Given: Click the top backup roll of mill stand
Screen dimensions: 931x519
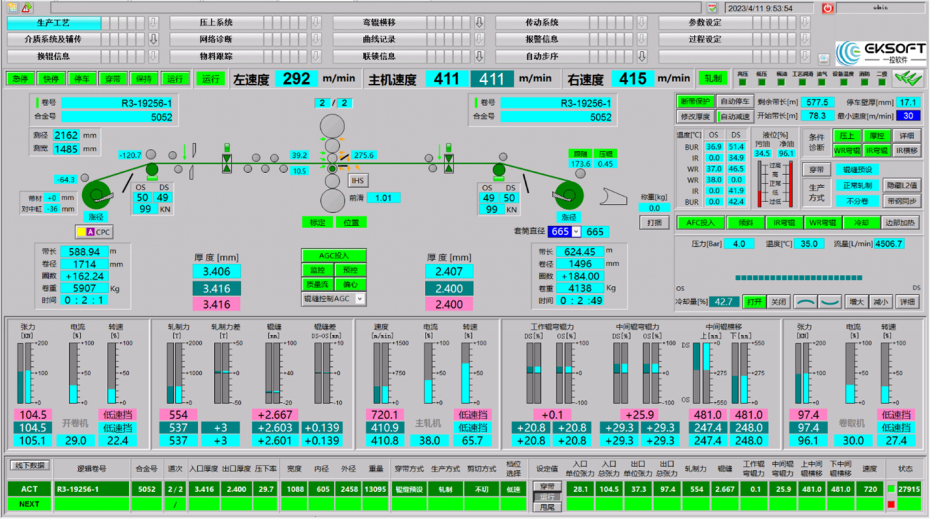Looking at the screenshot, I should (x=332, y=126).
